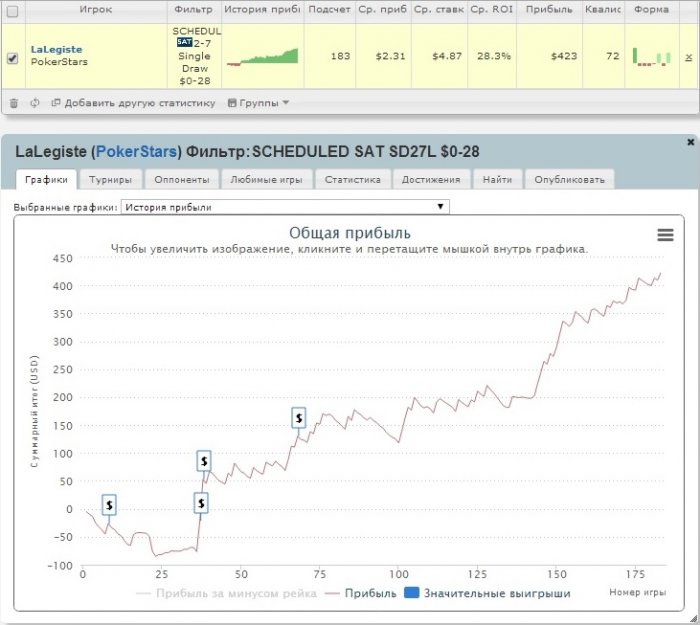Image resolution: width=700 pixels, height=625 pixels.
Task: Click the trash delete icon
Action: tap(14, 103)
